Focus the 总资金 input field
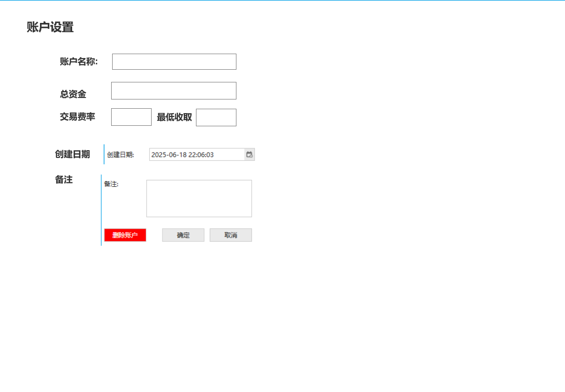 pos(174,91)
